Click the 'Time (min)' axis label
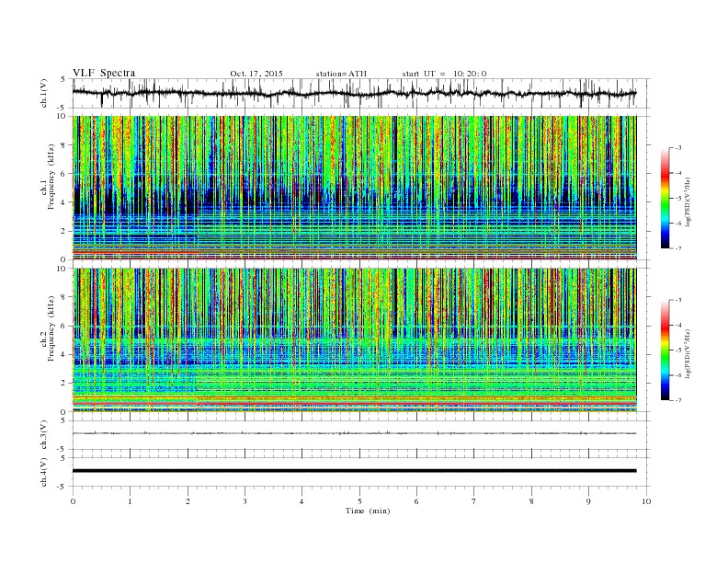 tap(368, 511)
